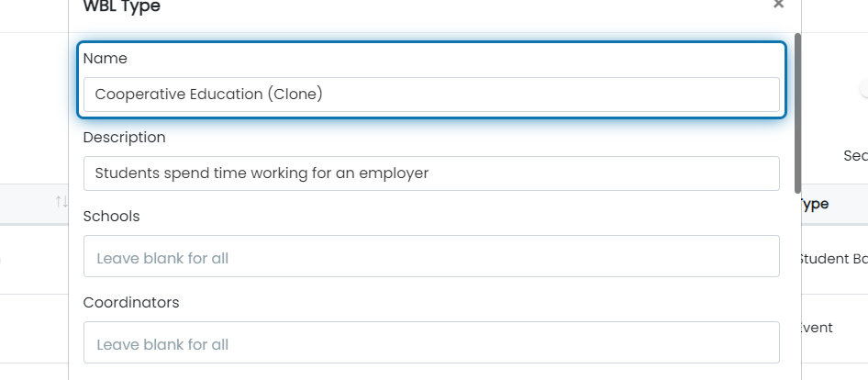The height and width of the screenshot is (380, 868).
Task: Sort by the Type column header
Action: [814, 204]
